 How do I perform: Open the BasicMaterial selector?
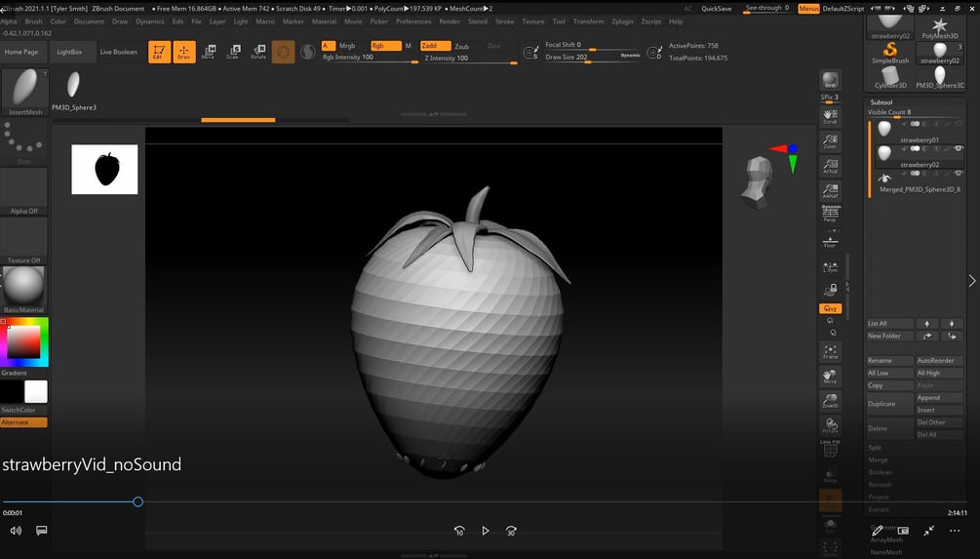(x=23, y=290)
